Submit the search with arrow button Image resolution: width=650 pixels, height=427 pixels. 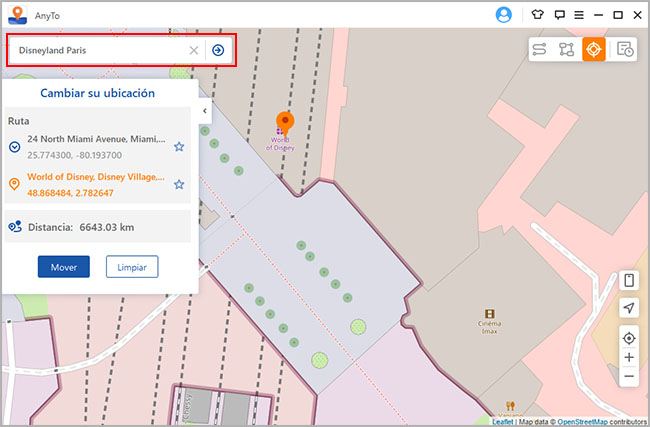(218, 50)
